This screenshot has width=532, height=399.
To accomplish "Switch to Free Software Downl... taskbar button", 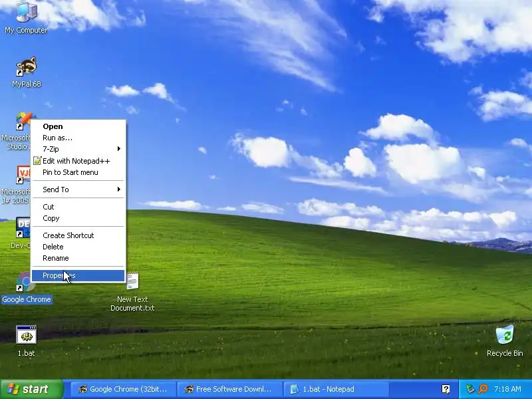I will [x=230, y=389].
